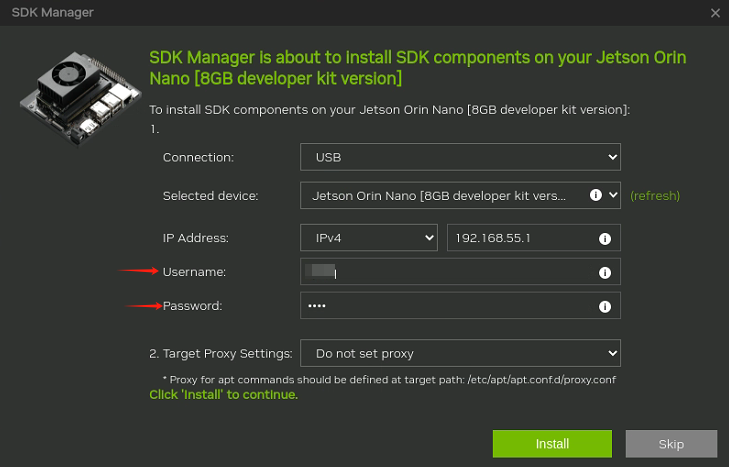Image resolution: width=729 pixels, height=467 pixels.
Task: Click the Username label
Action: point(194,272)
